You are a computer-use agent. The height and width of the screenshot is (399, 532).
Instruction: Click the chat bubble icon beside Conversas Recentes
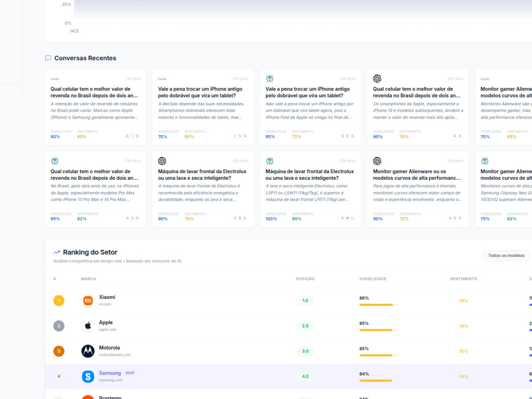click(48, 58)
